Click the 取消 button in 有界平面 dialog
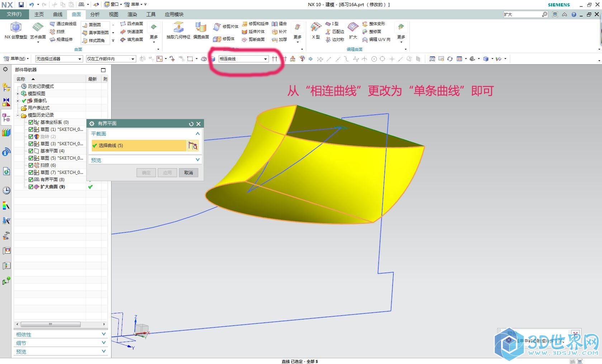The width and height of the screenshot is (602, 364). 189,173
